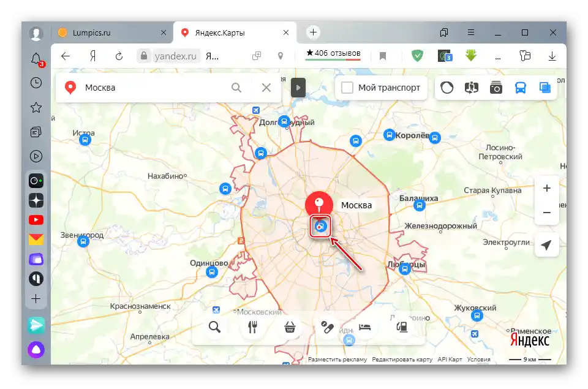This screenshot has height=389, width=588.
Task: Find pharmacies pill icon
Action: (327, 327)
